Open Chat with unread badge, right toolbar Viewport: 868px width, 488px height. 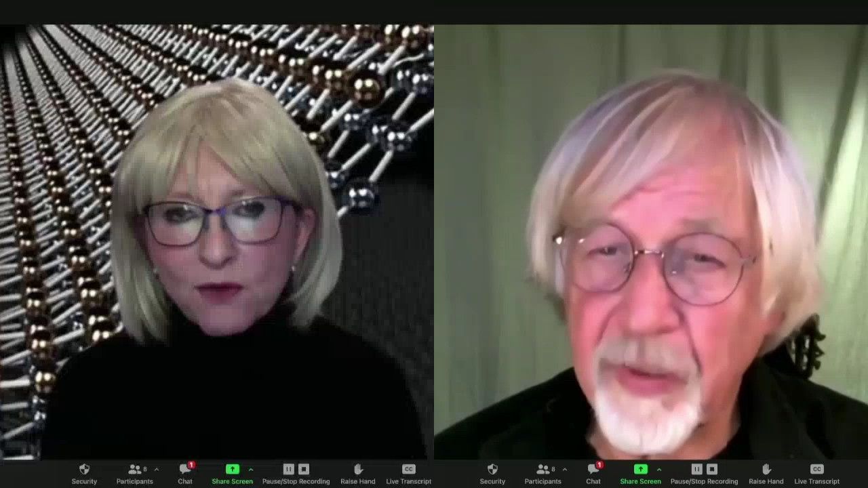pyautogui.click(x=593, y=470)
